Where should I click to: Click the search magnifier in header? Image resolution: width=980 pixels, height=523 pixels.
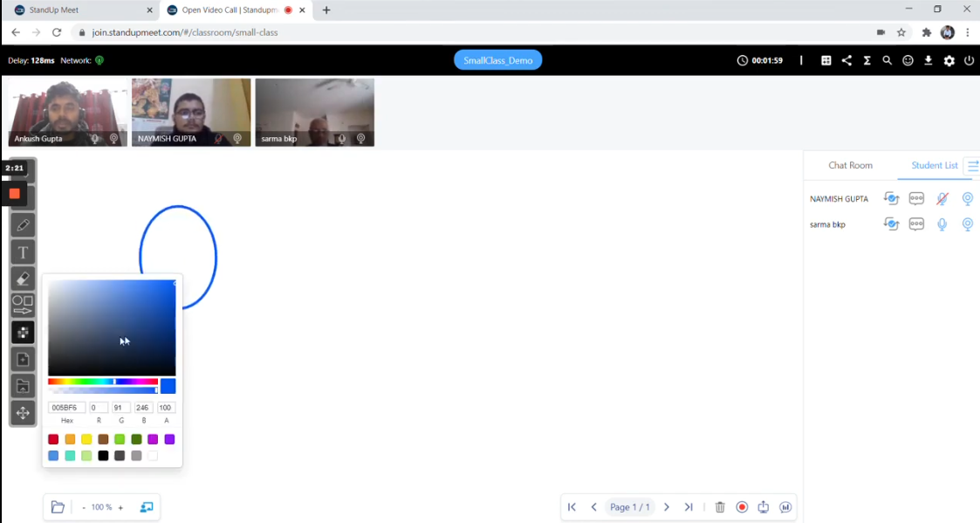(x=887, y=61)
